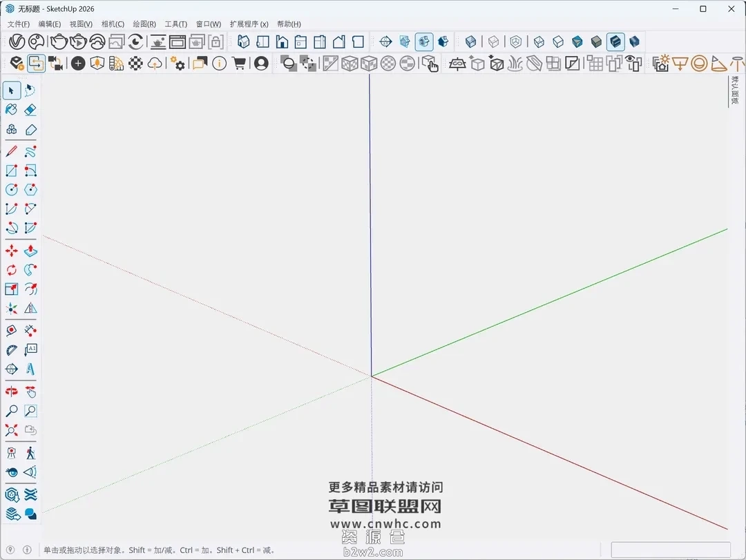
Task: Choose the Move tool
Action: tap(12, 251)
